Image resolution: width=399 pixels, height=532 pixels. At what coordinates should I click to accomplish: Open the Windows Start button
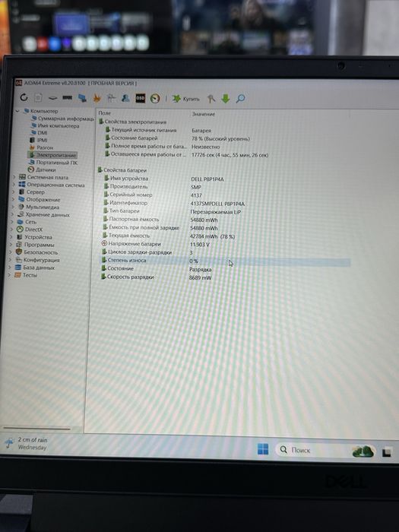(x=263, y=449)
